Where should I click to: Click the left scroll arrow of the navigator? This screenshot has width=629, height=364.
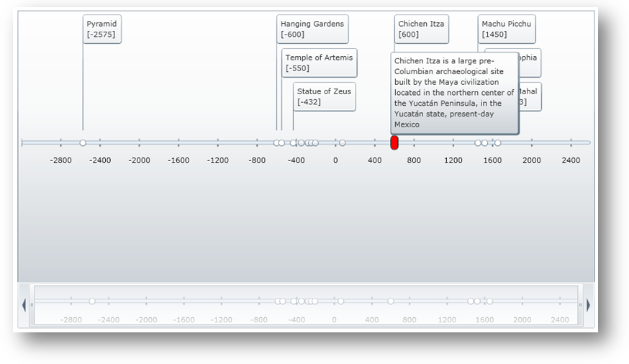[x=24, y=305]
